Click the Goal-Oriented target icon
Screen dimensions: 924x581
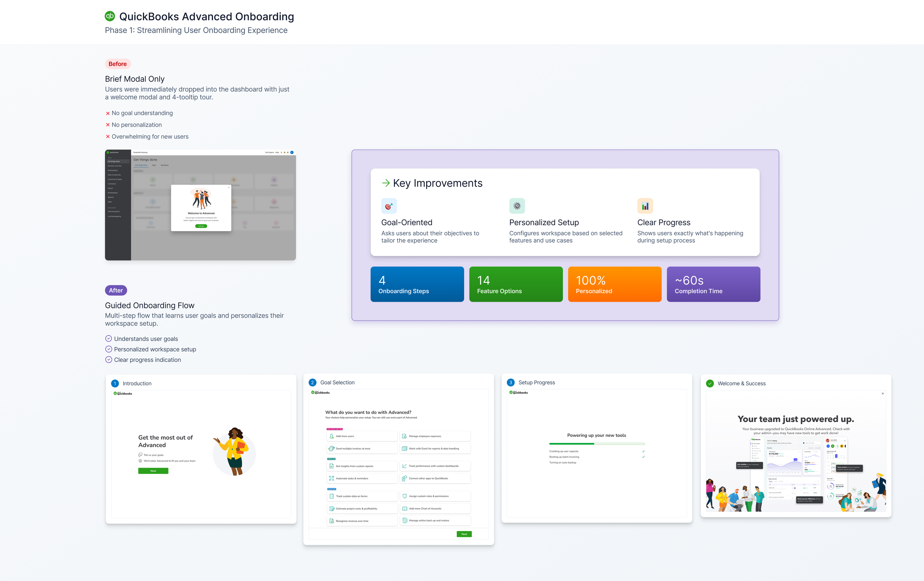(388, 206)
